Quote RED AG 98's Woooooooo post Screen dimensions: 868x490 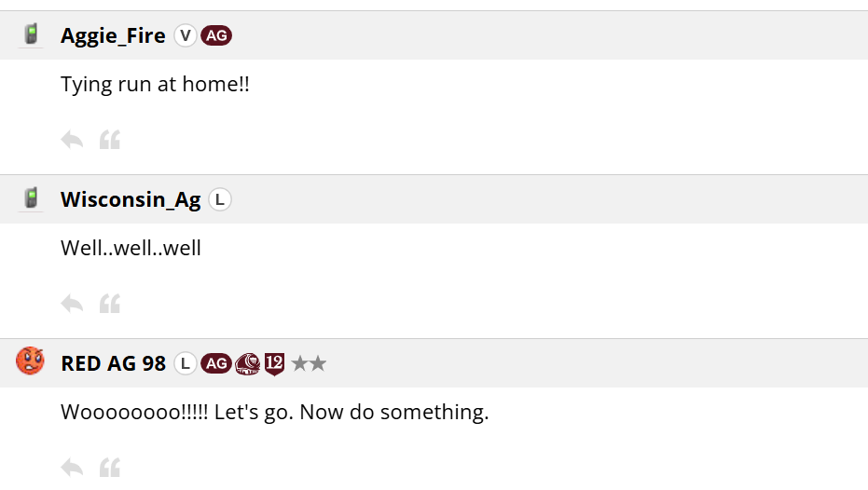click(x=110, y=468)
